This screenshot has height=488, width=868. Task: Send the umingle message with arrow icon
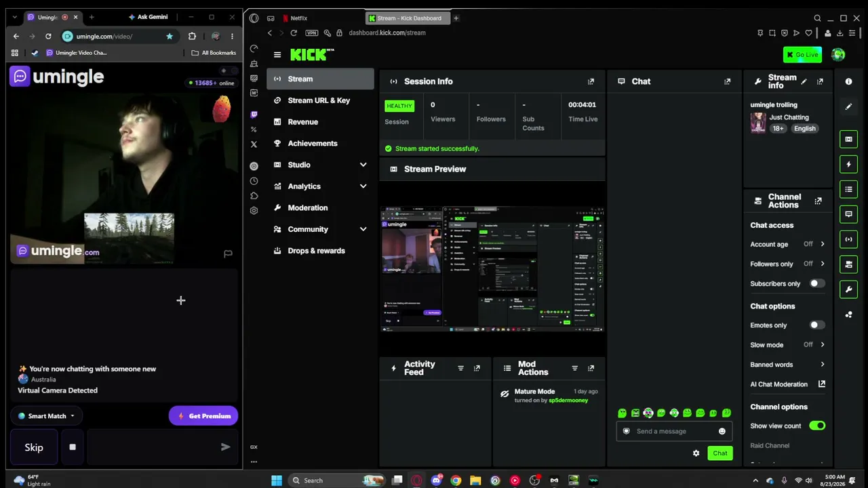pos(225,447)
